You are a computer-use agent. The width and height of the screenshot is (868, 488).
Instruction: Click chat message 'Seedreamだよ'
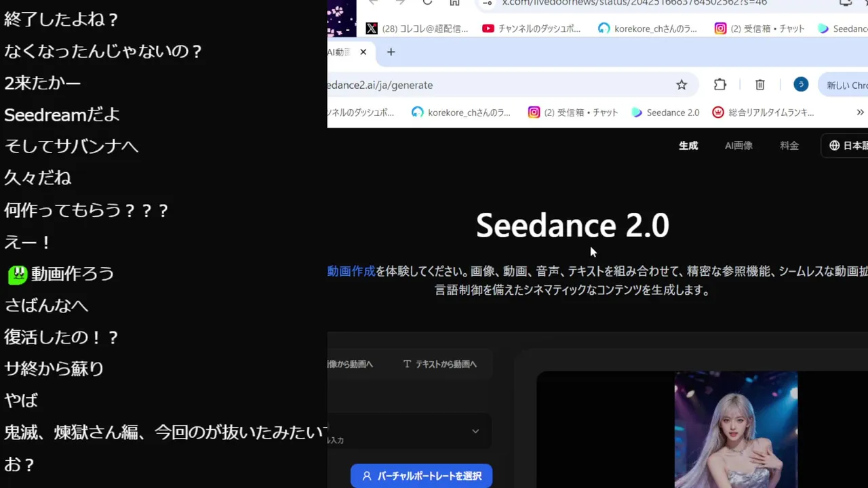[62, 115]
